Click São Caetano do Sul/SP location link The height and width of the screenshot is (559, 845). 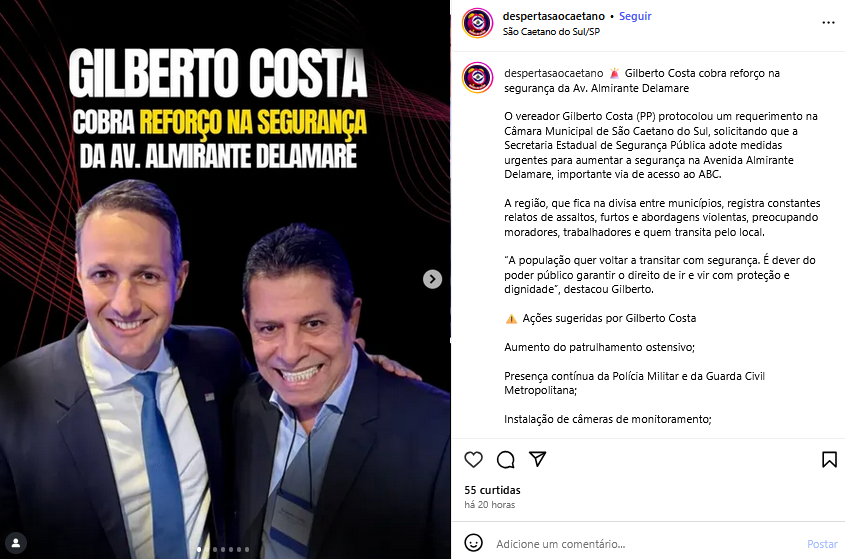(551, 31)
